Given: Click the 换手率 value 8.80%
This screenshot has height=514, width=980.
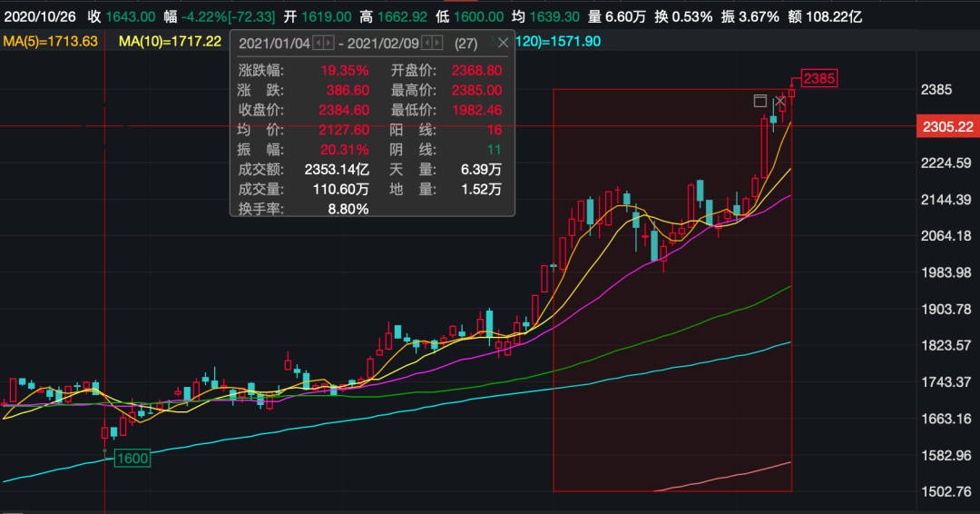Looking at the screenshot, I should (348, 209).
